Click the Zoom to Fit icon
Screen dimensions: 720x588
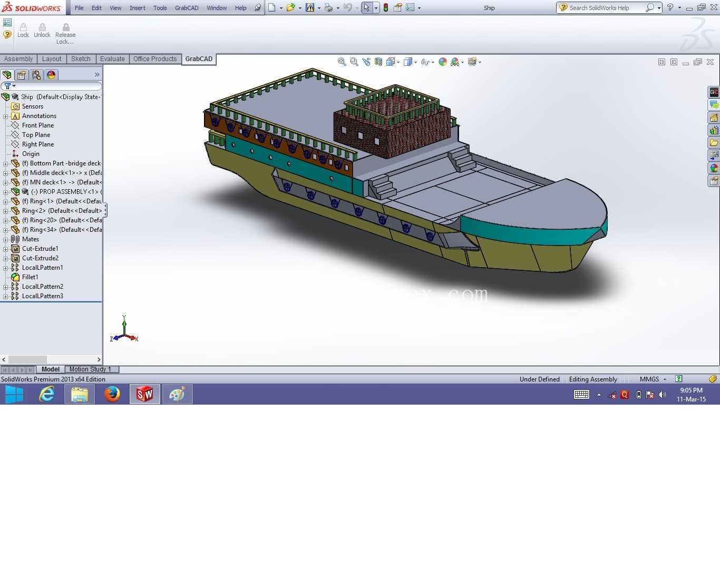click(x=342, y=62)
